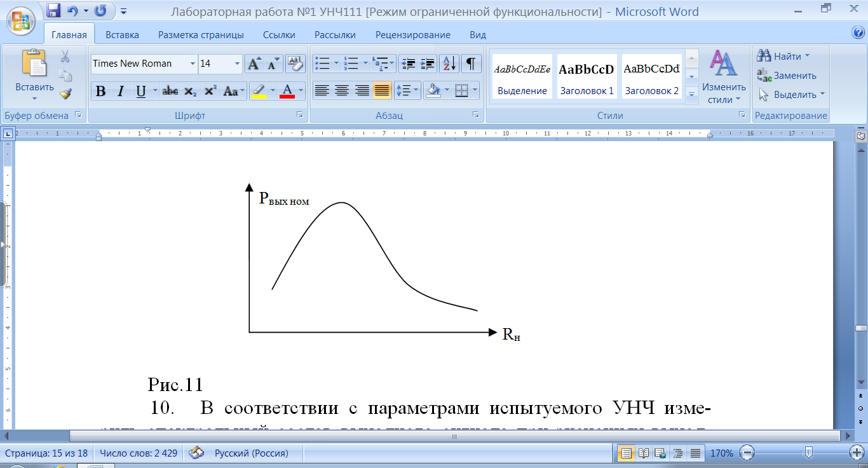This screenshot has width=868, height=468.
Task: Expand the styles gallery more arrow
Action: tap(692, 95)
